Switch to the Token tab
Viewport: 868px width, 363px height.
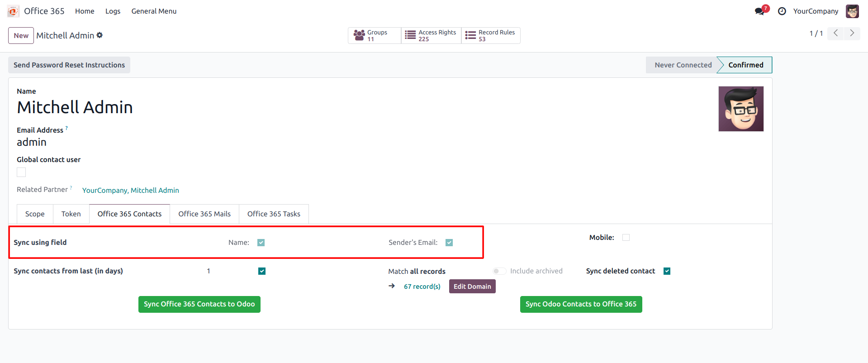click(71, 214)
